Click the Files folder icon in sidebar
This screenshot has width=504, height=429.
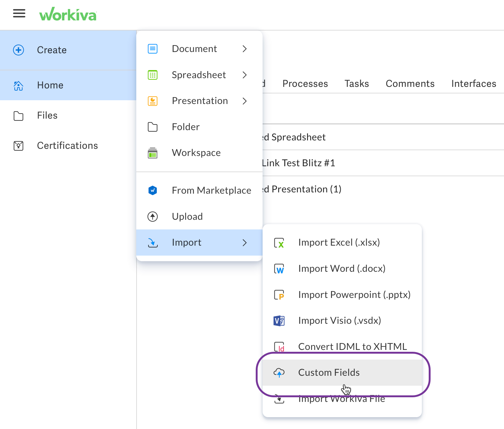[x=18, y=115]
